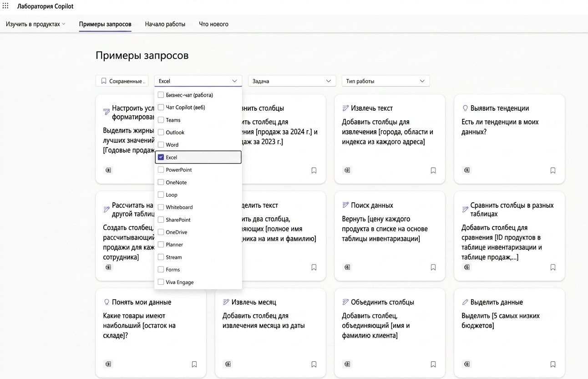Click Excel icon on "Объединить столбцы" card

(x=347, y=364)
